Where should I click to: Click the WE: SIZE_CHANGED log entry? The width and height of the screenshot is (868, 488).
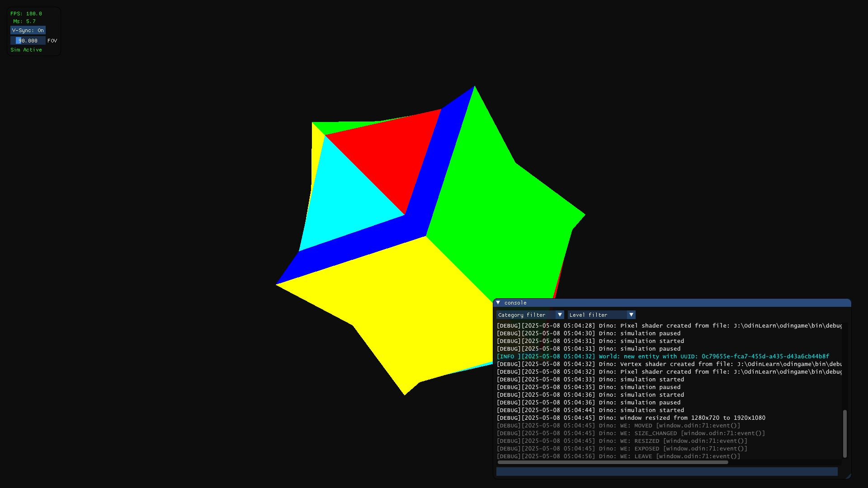[631, 433]
